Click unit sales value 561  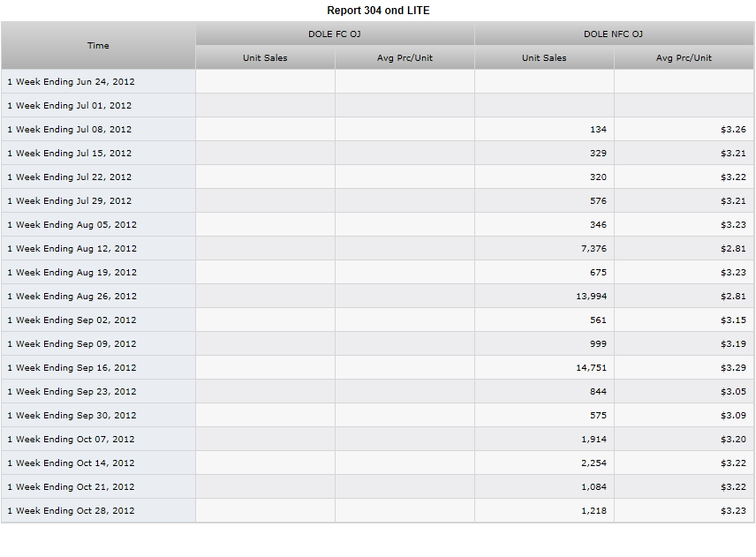click(x=598, y=320)
